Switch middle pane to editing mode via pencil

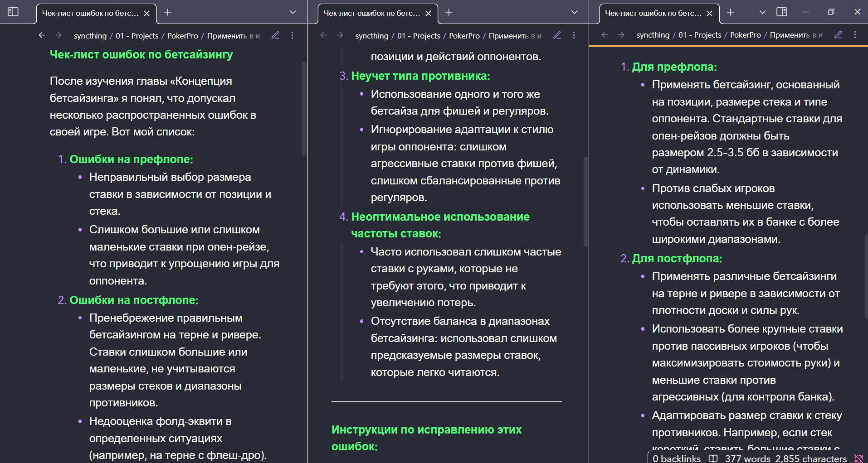[557, 35]
